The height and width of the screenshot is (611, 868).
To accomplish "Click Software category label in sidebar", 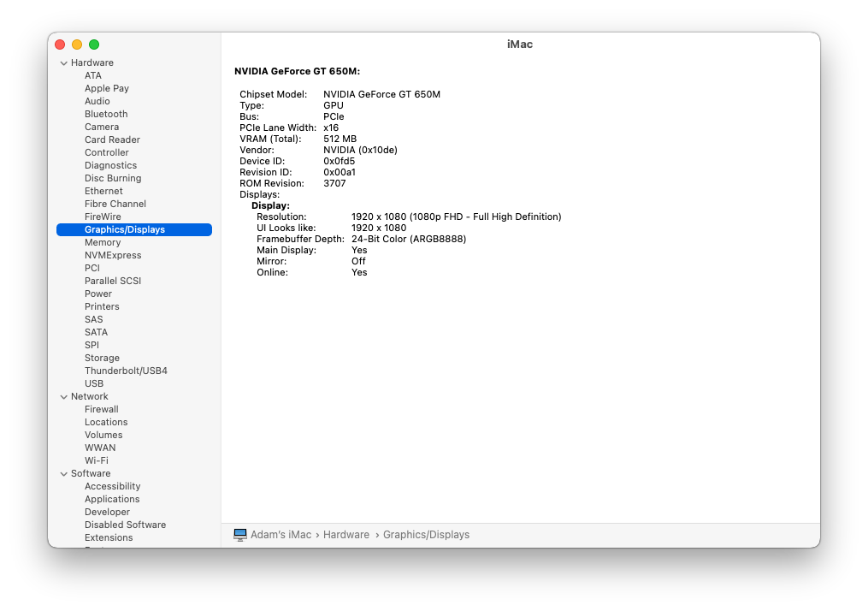I will (91, 473).
